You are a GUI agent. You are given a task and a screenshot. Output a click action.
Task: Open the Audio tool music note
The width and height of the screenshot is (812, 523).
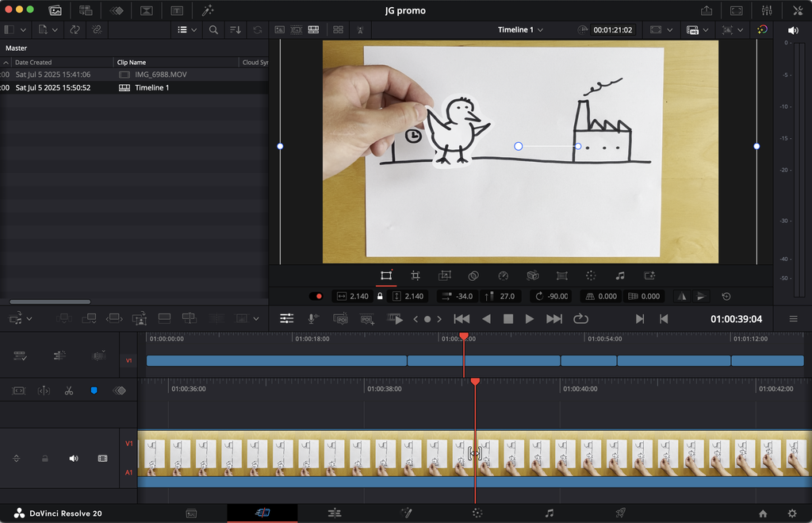point(620,275)
